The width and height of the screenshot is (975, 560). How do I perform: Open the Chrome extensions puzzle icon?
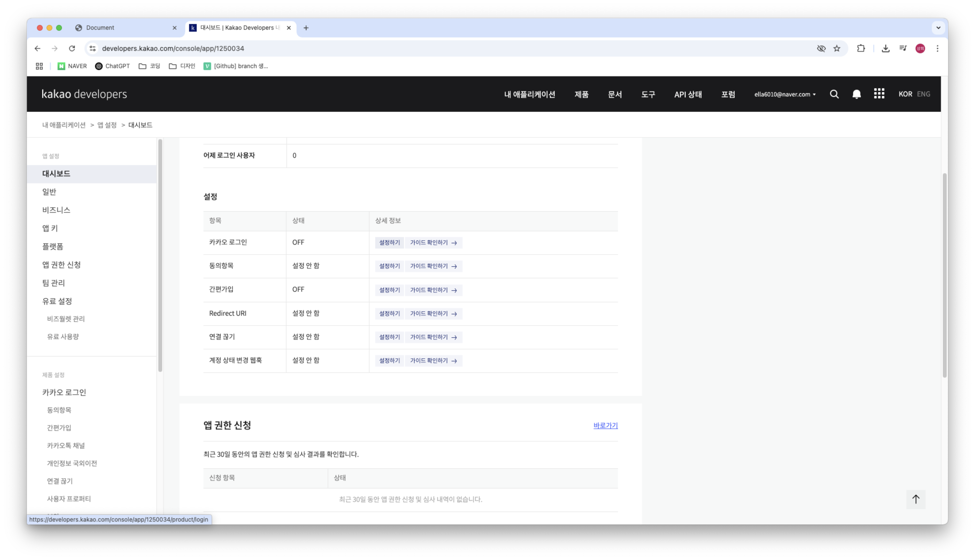coord(861,48)
